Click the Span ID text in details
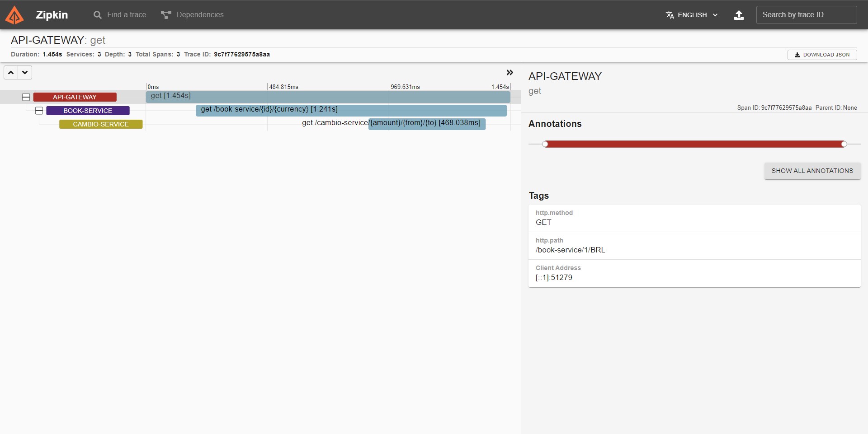This screenshot has height=434, width=868. 774,107
